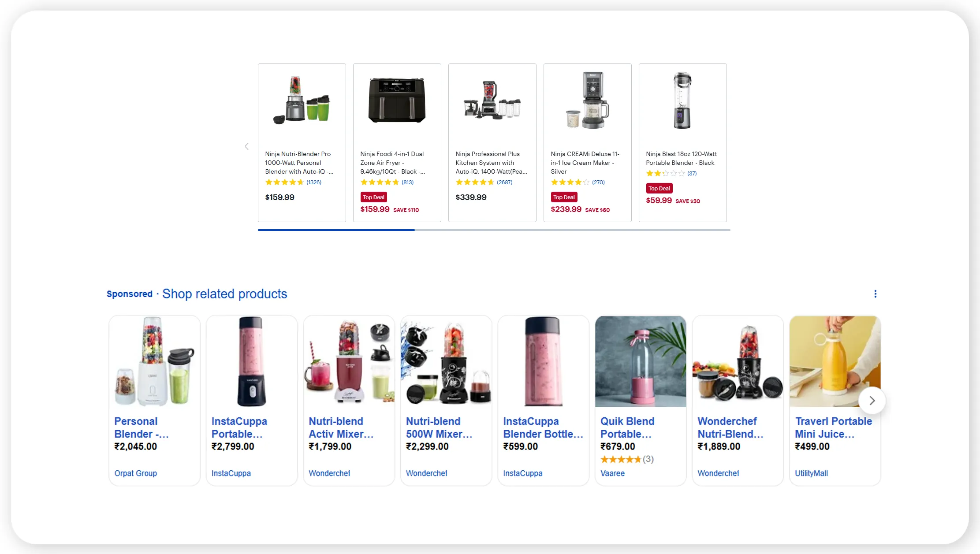Click the Top Deal badge on Ninja Blast card
The height and width of the screenshot is (554, 980).
tap(659, 188)
